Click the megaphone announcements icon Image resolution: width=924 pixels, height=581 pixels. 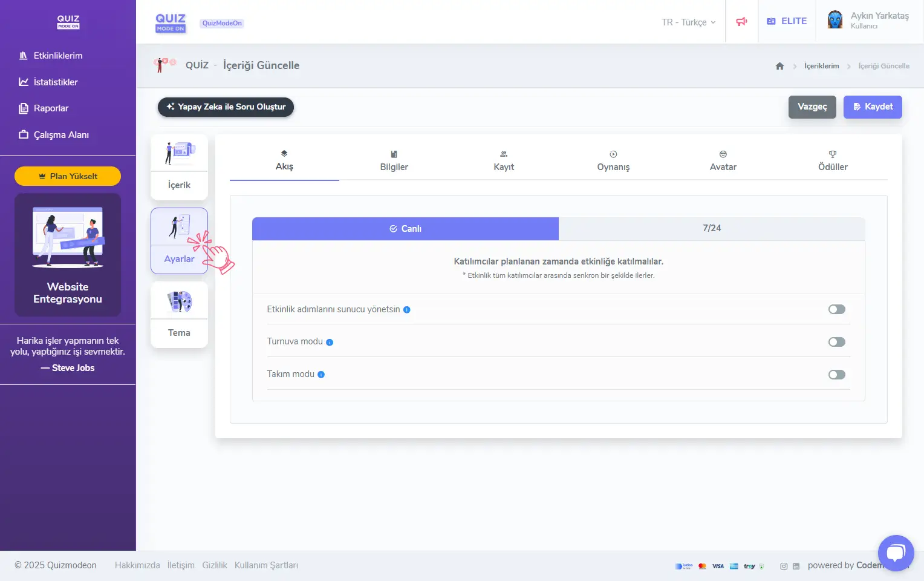coord(741,22)
